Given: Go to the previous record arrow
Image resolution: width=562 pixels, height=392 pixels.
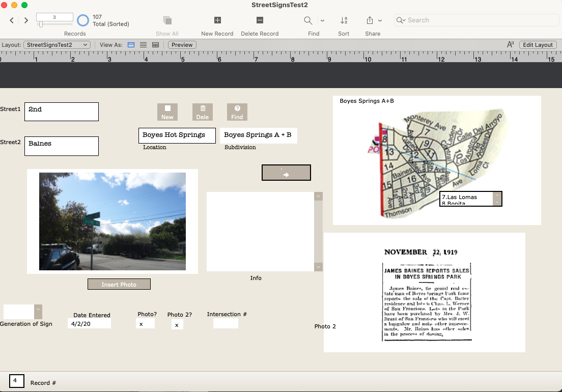Looking at the screenshot, I should (12, 20).
